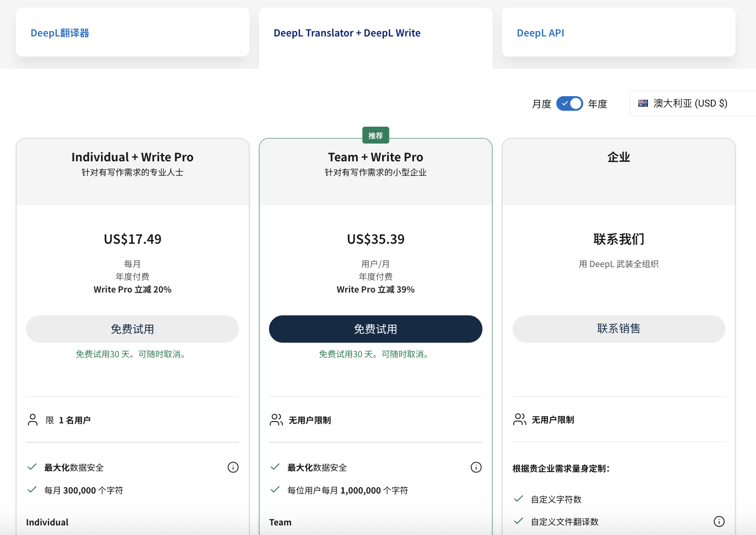
Task: Click 无用户限制 text in Team plan
Action: 310,420
